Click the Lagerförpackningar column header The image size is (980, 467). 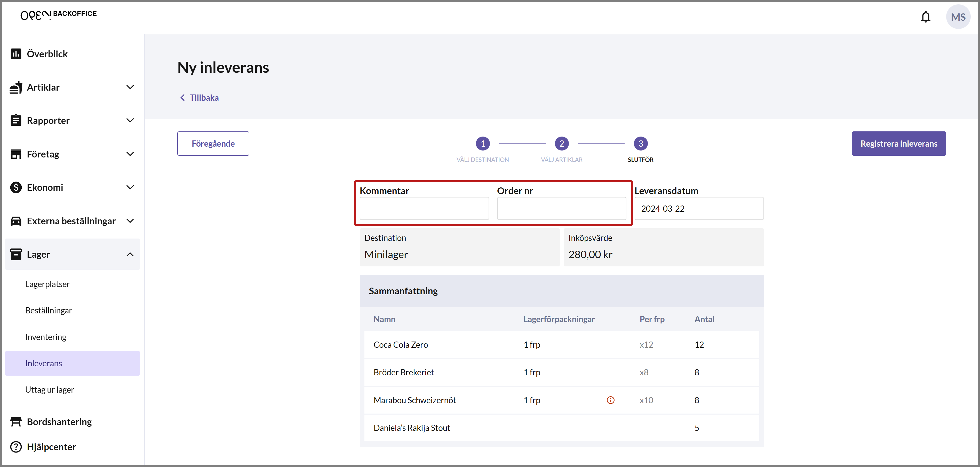pyautogui.click(x=559, y=319)
